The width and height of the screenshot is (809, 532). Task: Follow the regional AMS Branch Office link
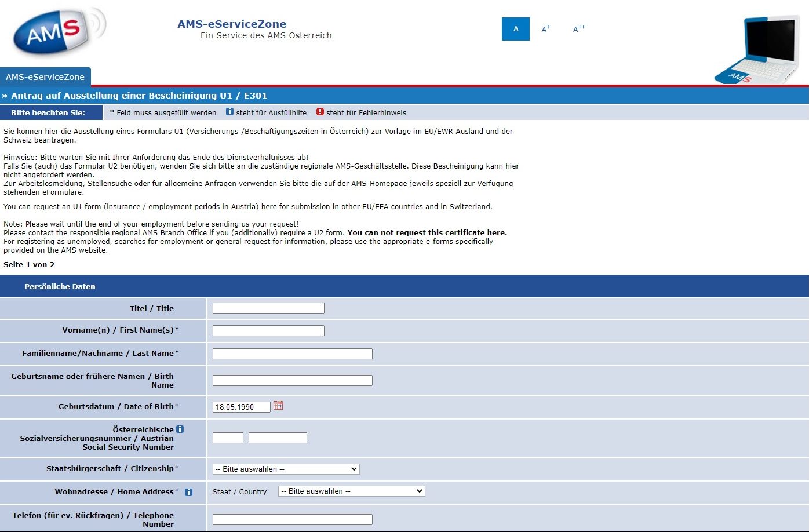tap(228, 233)
